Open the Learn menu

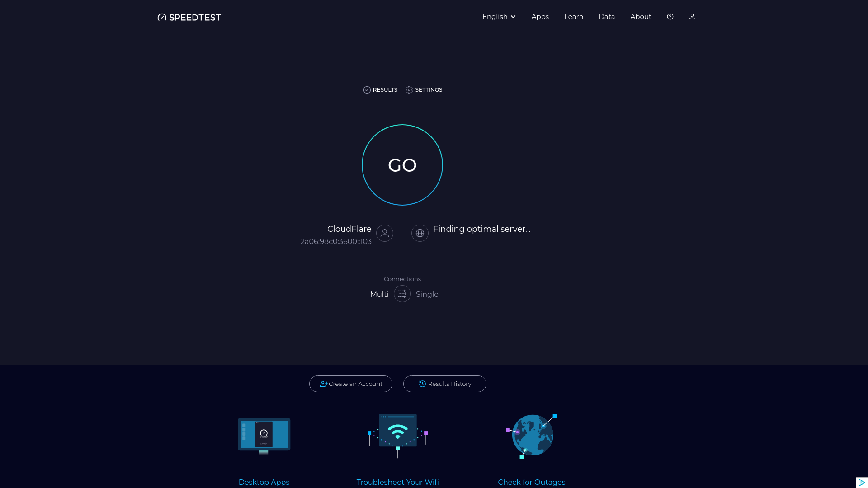574,17
